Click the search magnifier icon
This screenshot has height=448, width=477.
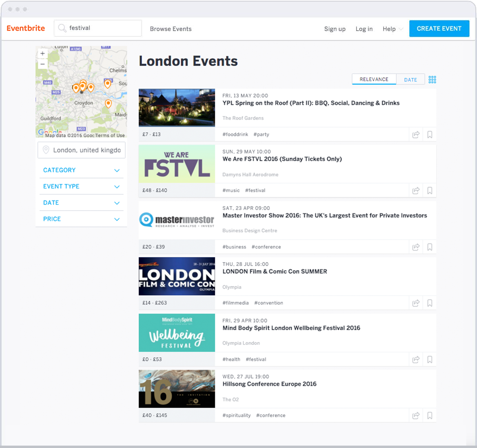coord(62,28)
